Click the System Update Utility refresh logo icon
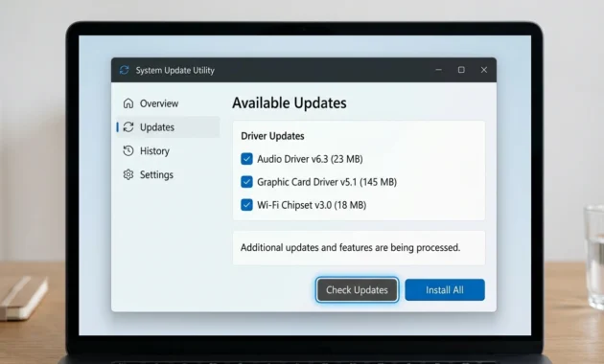 124,70
